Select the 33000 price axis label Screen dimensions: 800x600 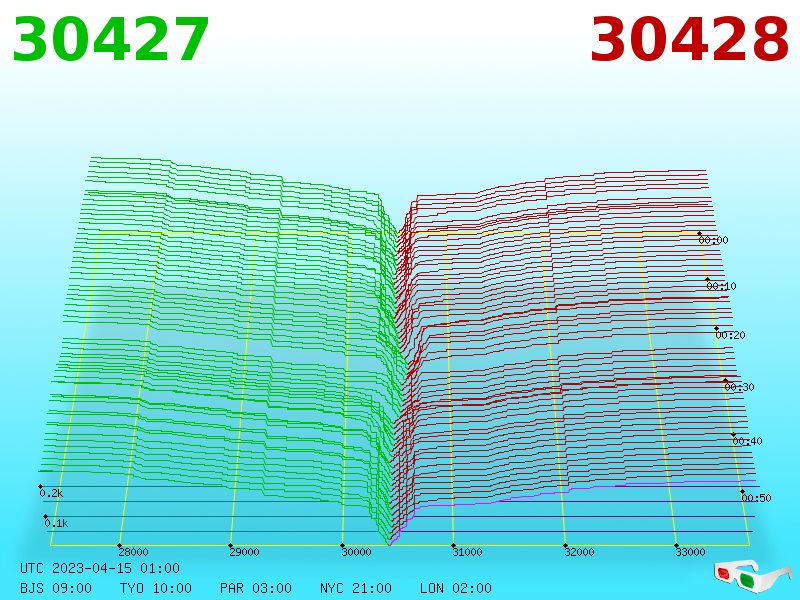[x=690, y=552]
